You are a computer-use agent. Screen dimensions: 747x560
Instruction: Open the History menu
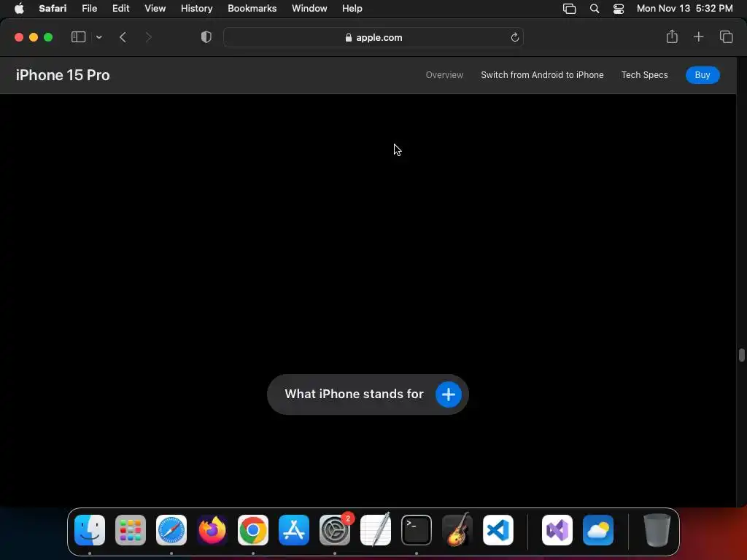tap(196, 8)
